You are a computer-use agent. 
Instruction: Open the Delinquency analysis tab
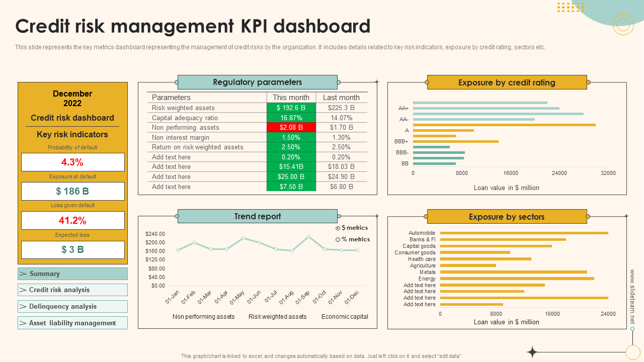coord(72,306)
